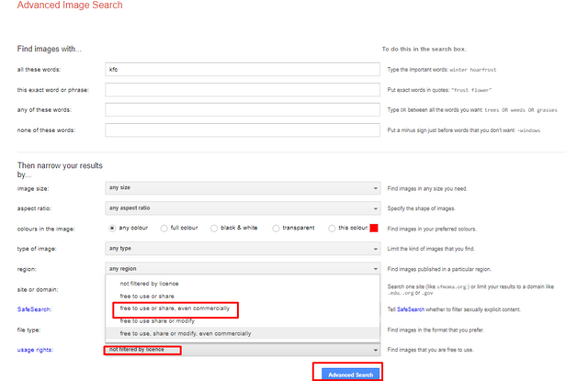Click the 'any of these words' field

(243, 110)
